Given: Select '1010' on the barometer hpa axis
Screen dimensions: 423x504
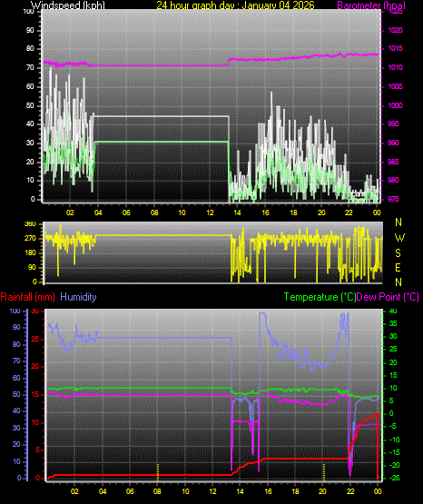Looking at the screenshot, I should pyautogui.click(x=396, y=68).
